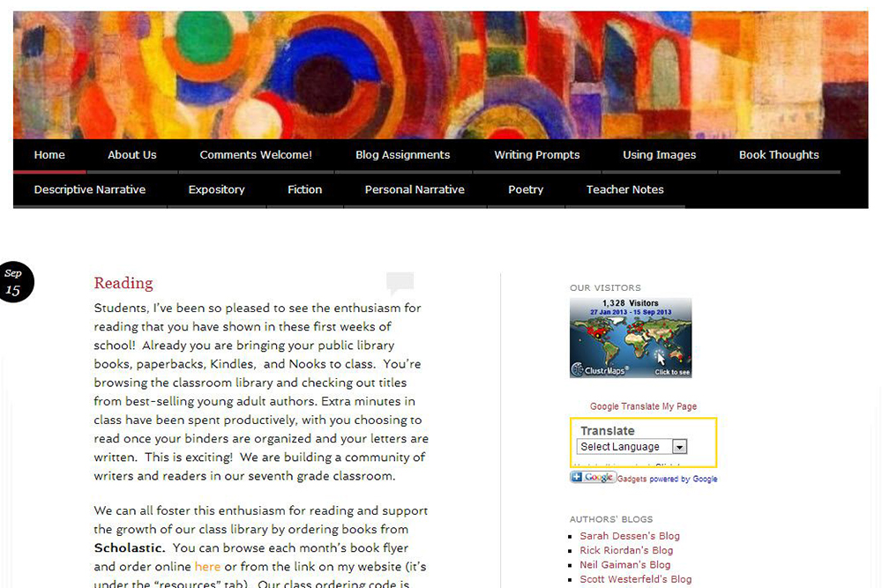The height and width of the screenshot is (588, 882).
Task: Open the Comments Welcome! page
Action: pyautogui.click(x=256, y=155)
